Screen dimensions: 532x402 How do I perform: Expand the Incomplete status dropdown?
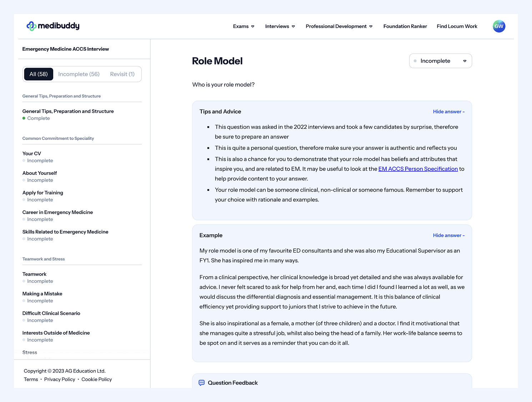(x=441, y=61)
